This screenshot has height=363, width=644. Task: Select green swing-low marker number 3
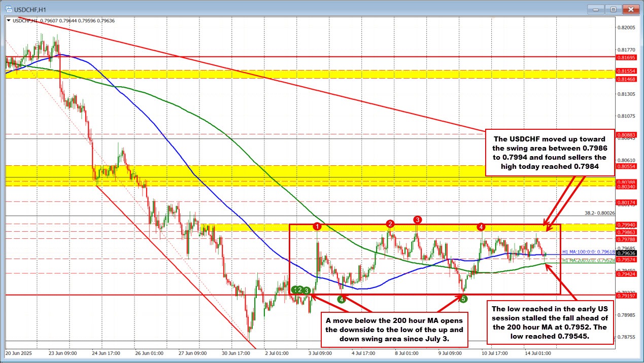(x=307, y=290)
